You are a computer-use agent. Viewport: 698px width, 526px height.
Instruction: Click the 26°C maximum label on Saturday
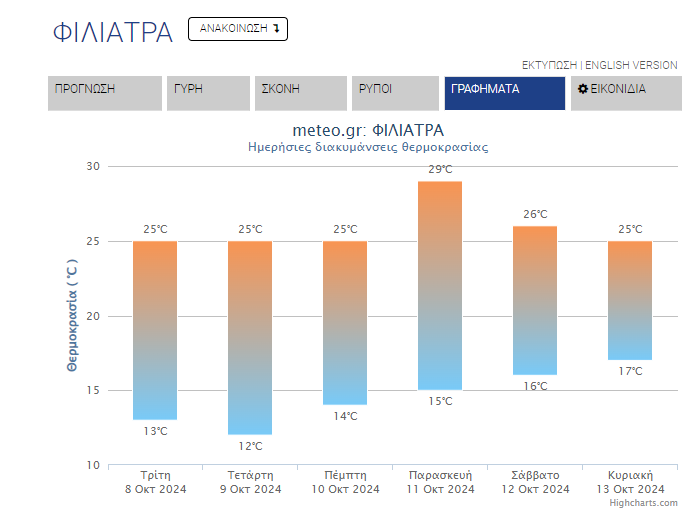point(535,214)
